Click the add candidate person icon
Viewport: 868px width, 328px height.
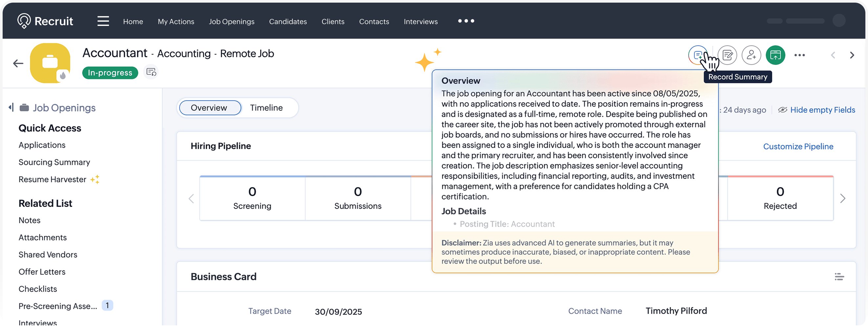click(751, 55)
